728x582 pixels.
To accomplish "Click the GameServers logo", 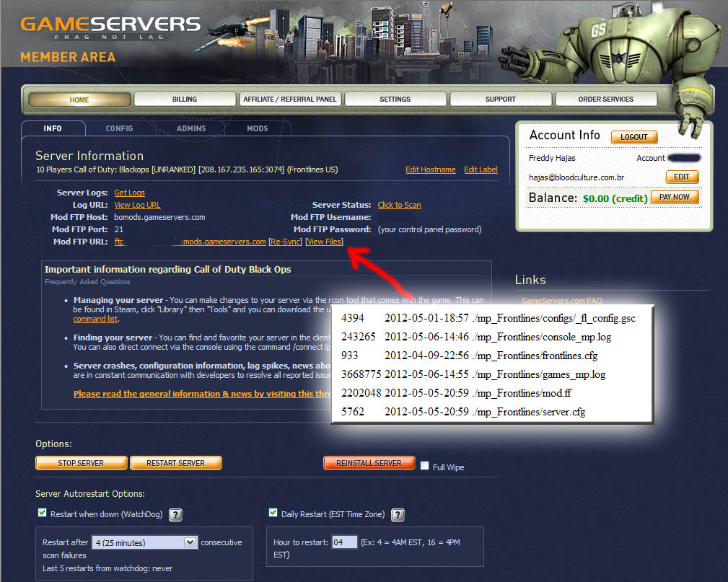I will click(x=110, y=28).
